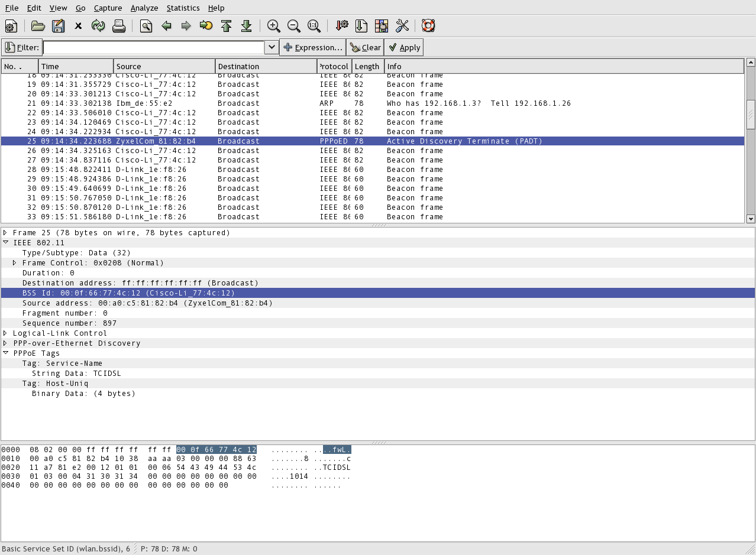
Task: Open the capture options icon
Action: click(x=11, y=26)
